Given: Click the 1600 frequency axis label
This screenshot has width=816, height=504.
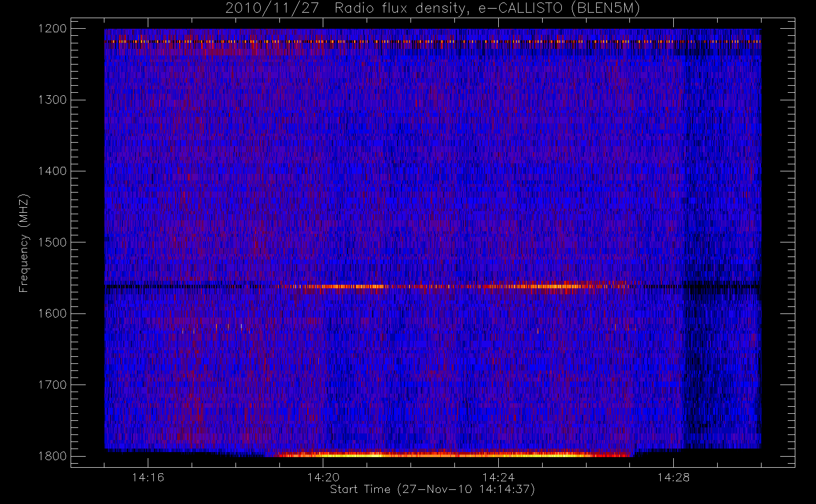Looking at the screenshot, I should [x=52, y=313].
